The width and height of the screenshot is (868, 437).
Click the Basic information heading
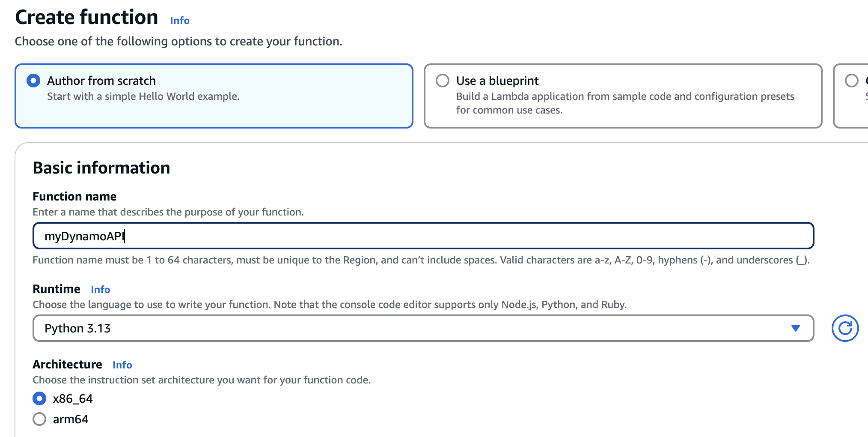coord(101,168)
